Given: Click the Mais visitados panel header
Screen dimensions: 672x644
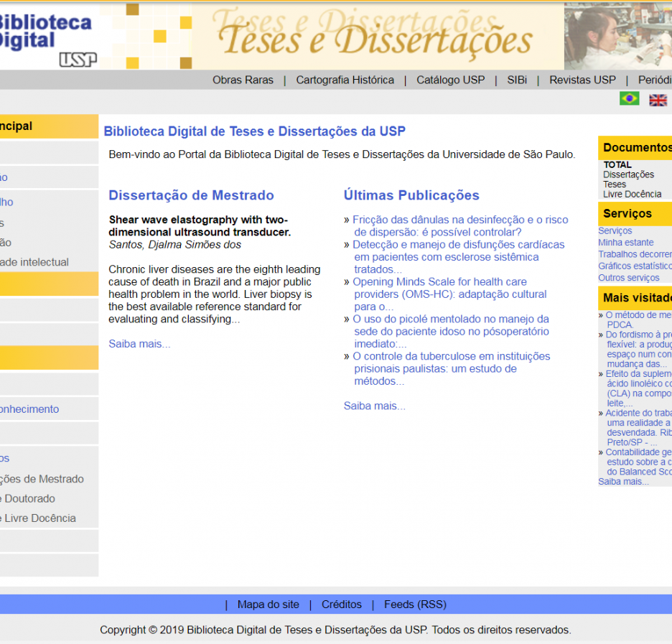Looking at the screenshot, I should point(635,298).
